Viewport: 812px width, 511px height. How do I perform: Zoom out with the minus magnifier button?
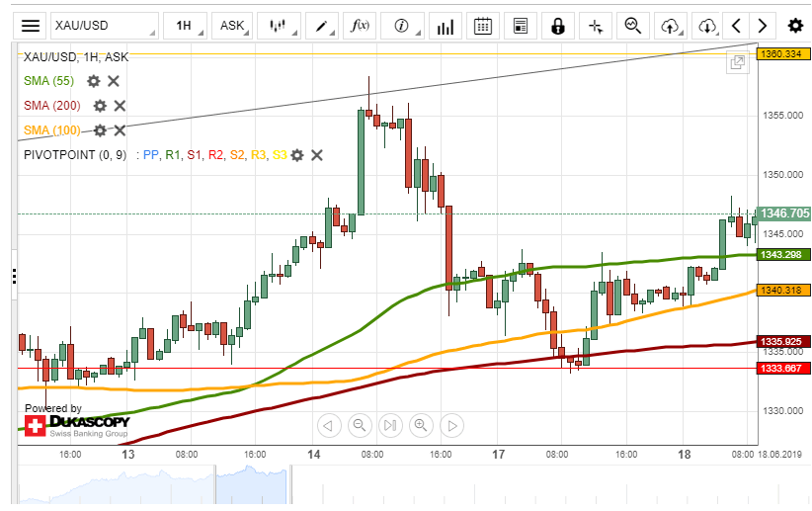pos(360,426)
